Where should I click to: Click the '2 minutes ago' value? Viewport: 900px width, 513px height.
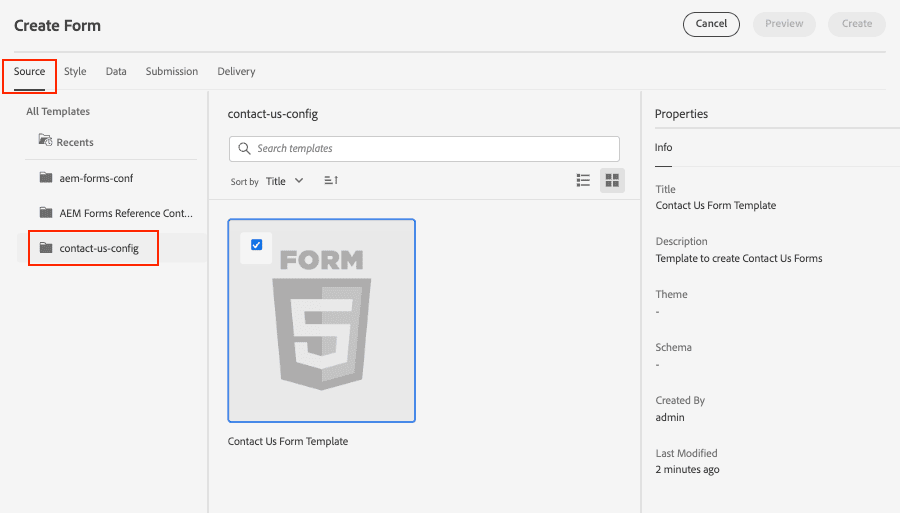tap(688, 469)
